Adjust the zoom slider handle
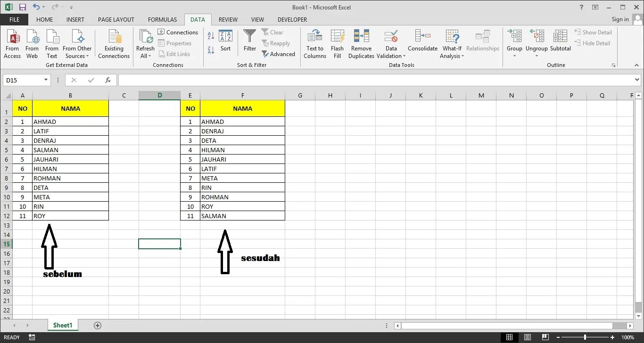This screenshot has height=343, width=644. 585,337
